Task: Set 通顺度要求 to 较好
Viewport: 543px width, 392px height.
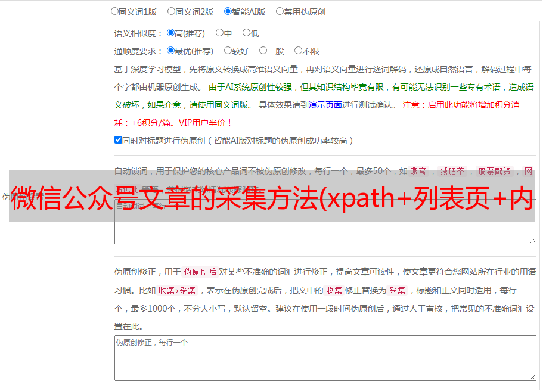Action: click(228, 51)
